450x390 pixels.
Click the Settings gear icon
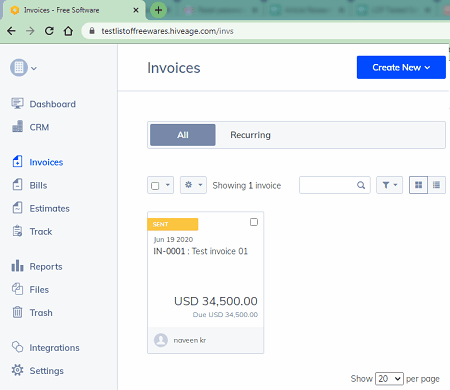[17, 370]
